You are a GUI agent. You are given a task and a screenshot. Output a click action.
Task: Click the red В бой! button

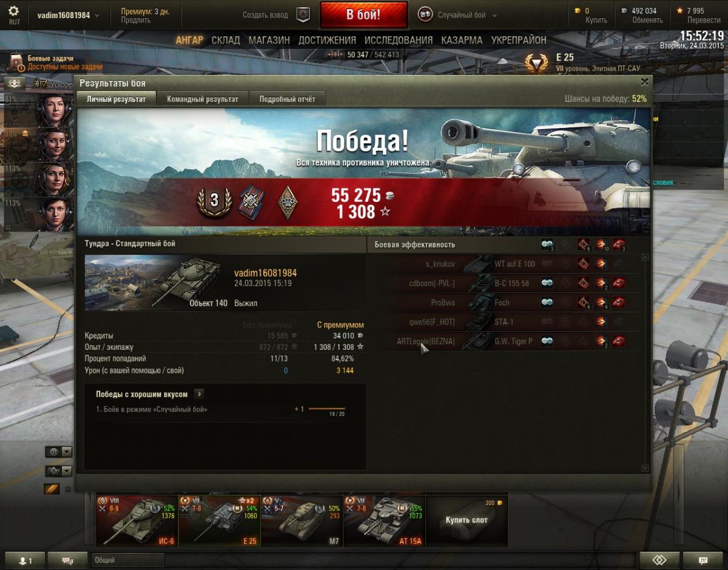click(x=363, y=15)
